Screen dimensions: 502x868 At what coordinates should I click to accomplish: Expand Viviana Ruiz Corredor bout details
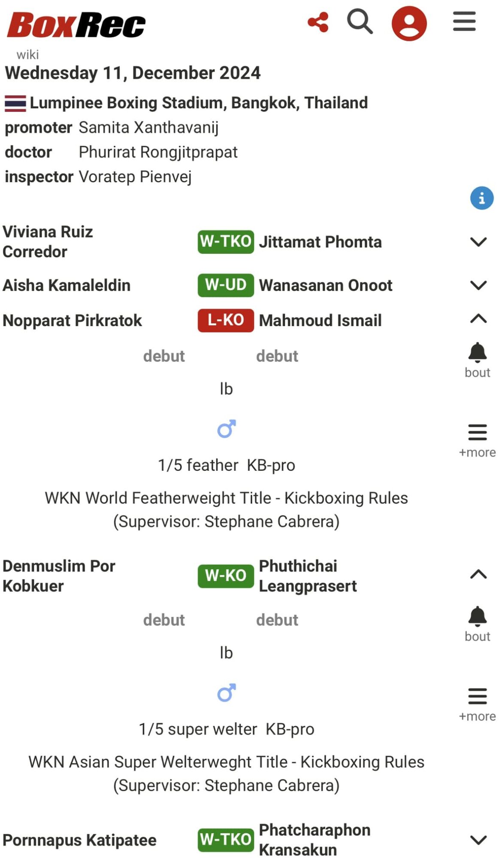tap(478, 242)
